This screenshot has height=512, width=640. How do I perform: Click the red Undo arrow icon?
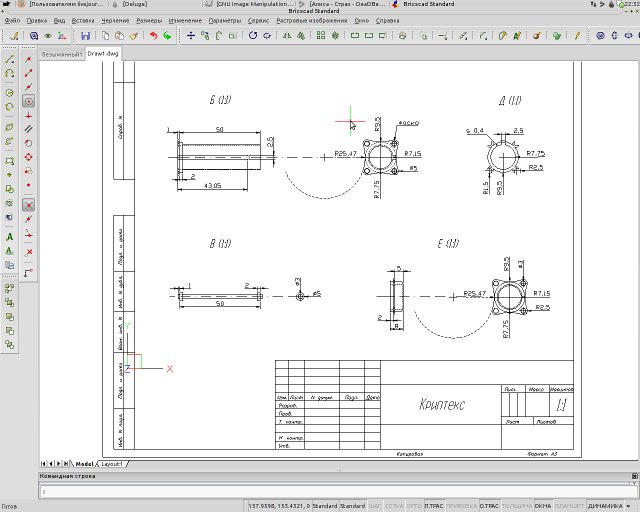click(153, 36)
